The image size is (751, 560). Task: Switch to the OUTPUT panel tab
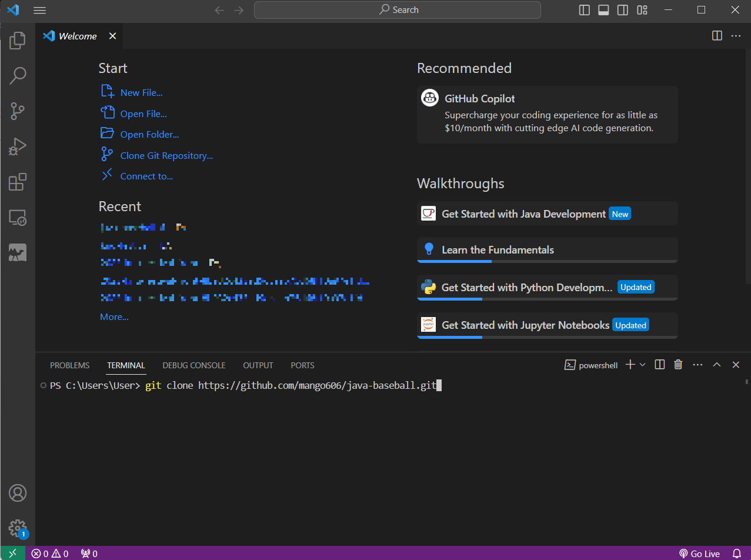pos(258,365)
